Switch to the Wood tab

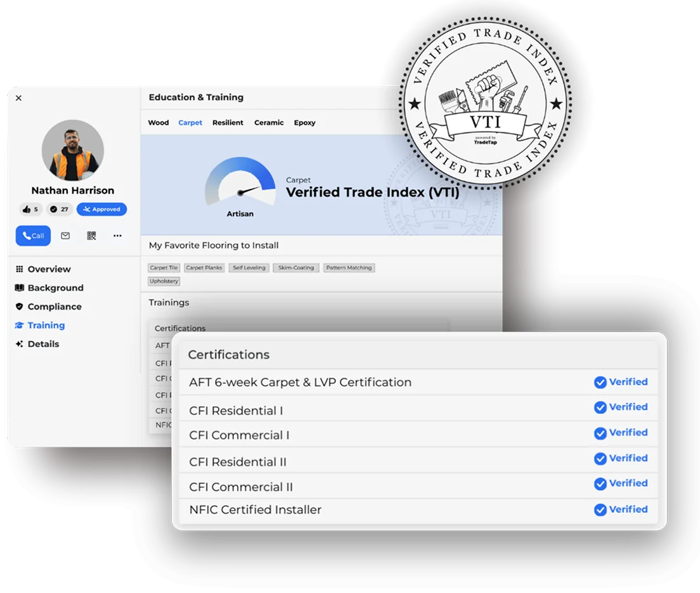pyautogui.click(x=159, y=123)
